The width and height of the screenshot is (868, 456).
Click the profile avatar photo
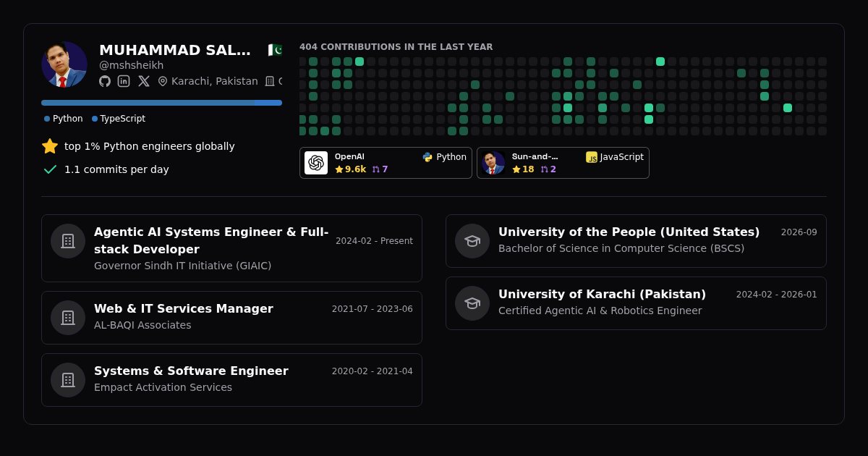64,64
